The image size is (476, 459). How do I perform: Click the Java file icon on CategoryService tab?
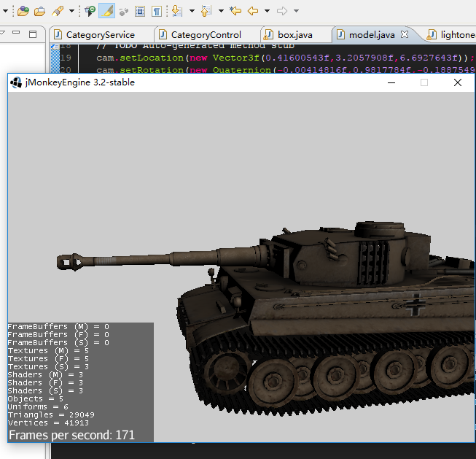[58, 34]
